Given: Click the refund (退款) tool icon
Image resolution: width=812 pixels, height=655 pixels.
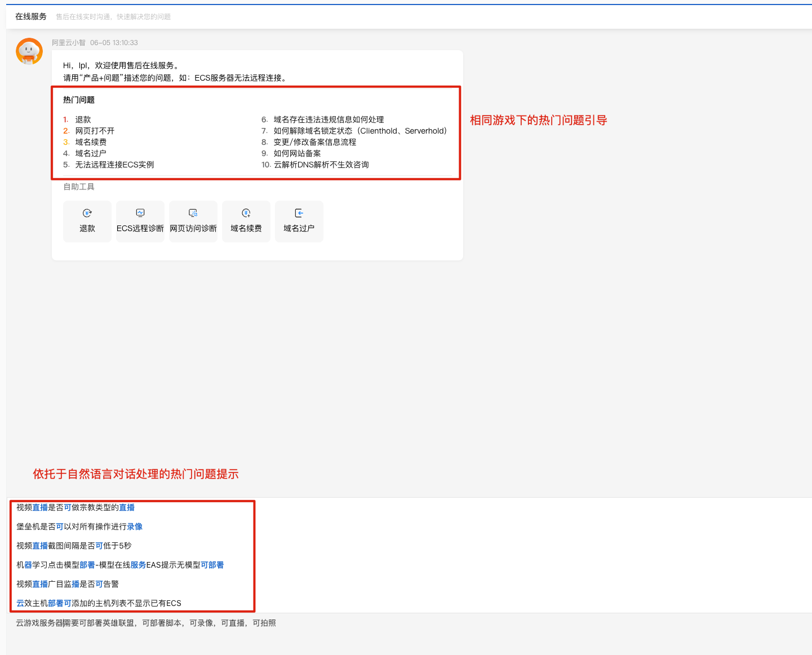Looking at the screenshot, I should (x=87, y=213).
